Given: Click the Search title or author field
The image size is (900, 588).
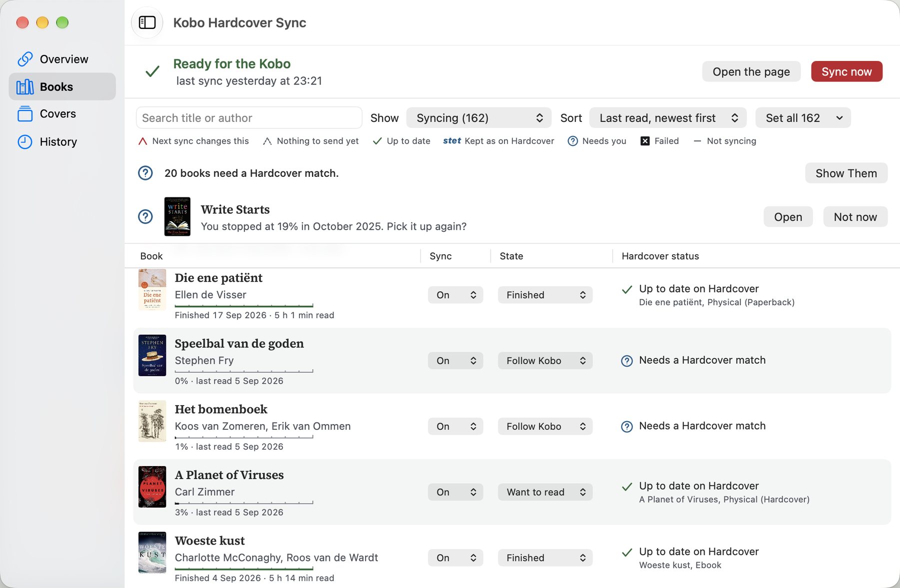Looking at the screenshot, I should point(249,118).
